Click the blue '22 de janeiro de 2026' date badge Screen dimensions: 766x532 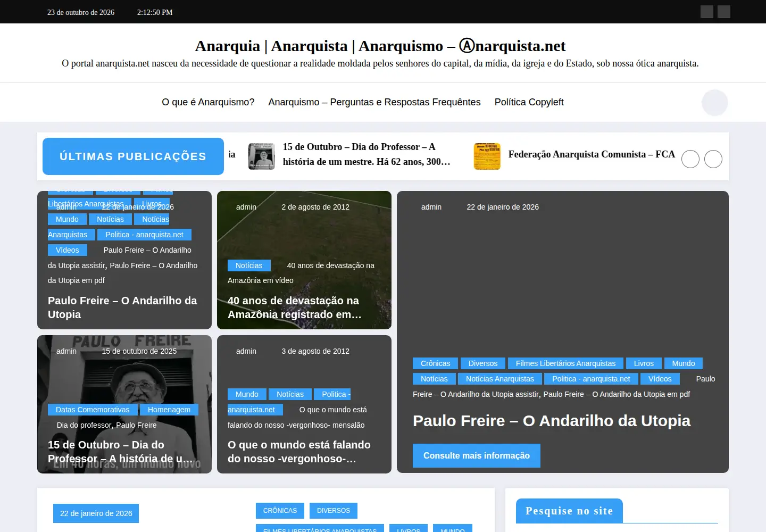pyautogui.click(x=96, y=513)
